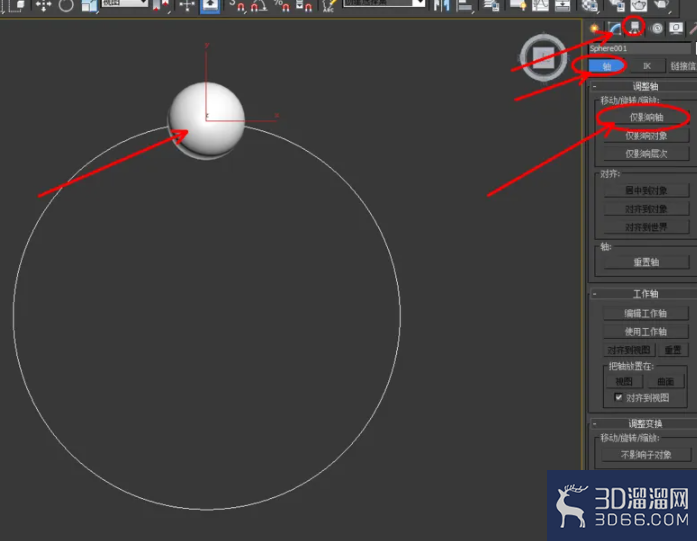Click the 居中到对象 button
Viewport: 697px width, 541px height.
point(646,191)
